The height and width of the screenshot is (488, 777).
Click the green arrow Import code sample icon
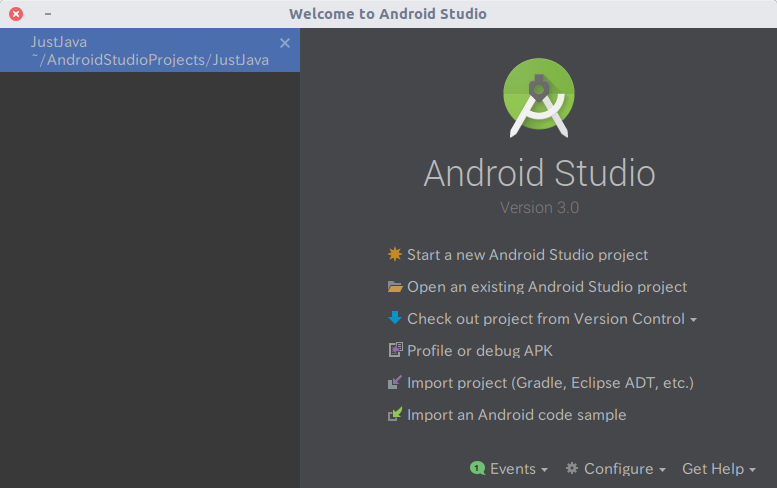pyautogui.click(x=394, y=414)
